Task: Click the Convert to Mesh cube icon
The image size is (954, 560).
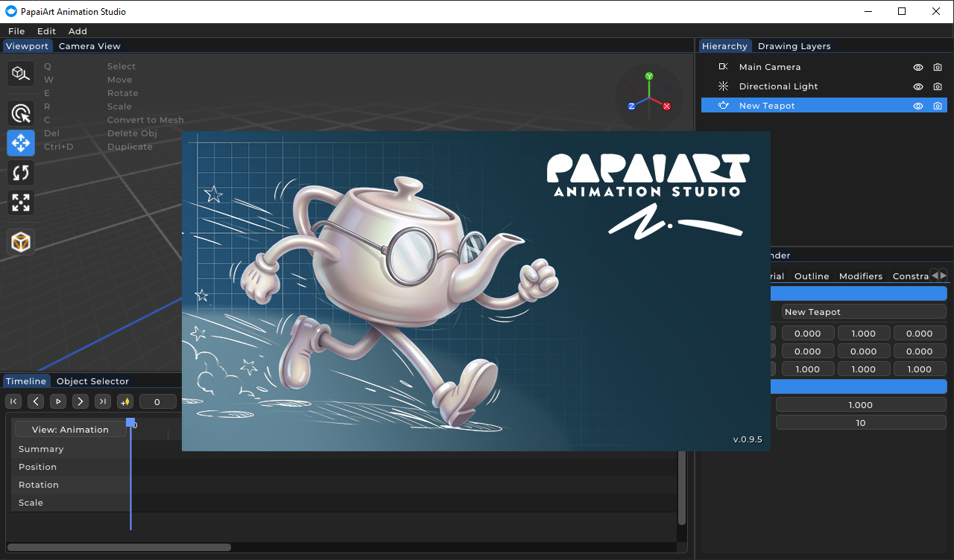Action: click(x=20, y=241)
